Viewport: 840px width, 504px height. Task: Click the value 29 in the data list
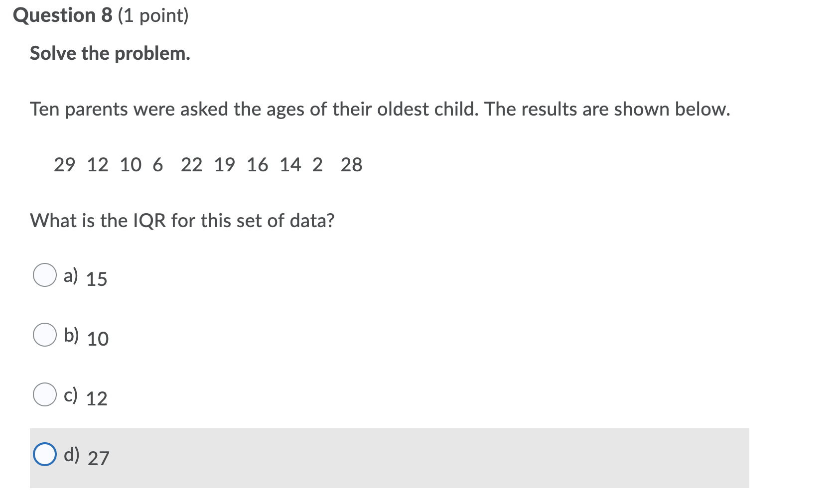pos(65,164)
